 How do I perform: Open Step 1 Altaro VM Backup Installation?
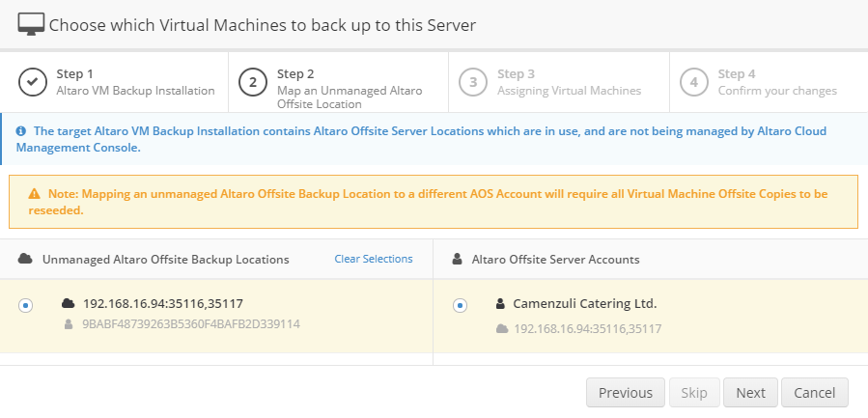(x=135, y=82)
